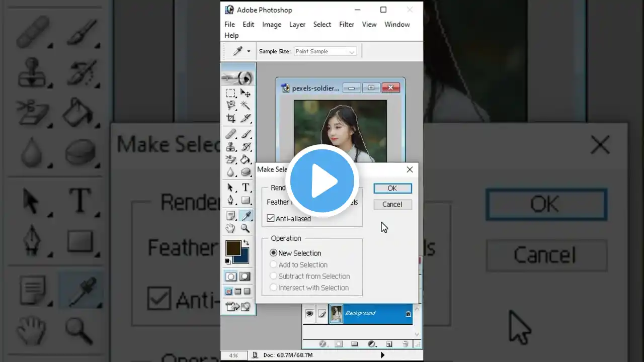Click the foreground color swatch
Image resolution: width=644 pixels, height=362 pixels.
[x=232, y=248]
